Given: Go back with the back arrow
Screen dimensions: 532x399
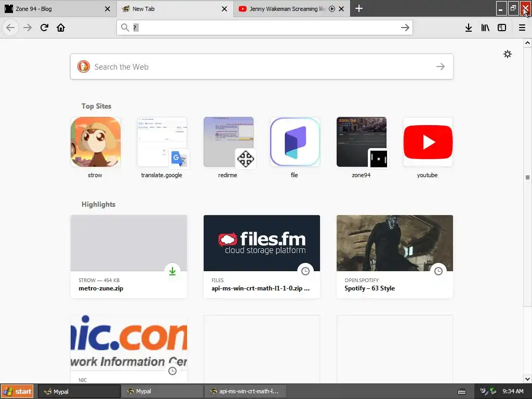Looking at the screenshot, I should coord(10,28).
